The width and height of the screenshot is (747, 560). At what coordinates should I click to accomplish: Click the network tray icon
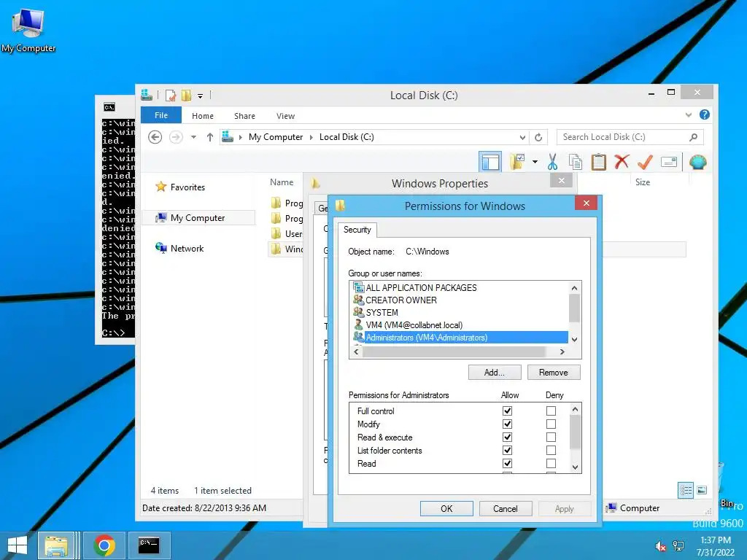(678, 545)
